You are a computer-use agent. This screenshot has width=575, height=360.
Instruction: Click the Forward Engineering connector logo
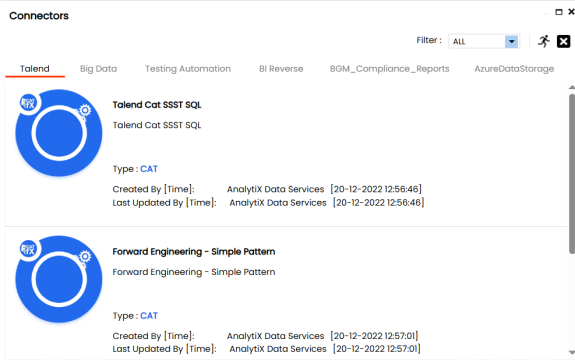coord(59,279)
